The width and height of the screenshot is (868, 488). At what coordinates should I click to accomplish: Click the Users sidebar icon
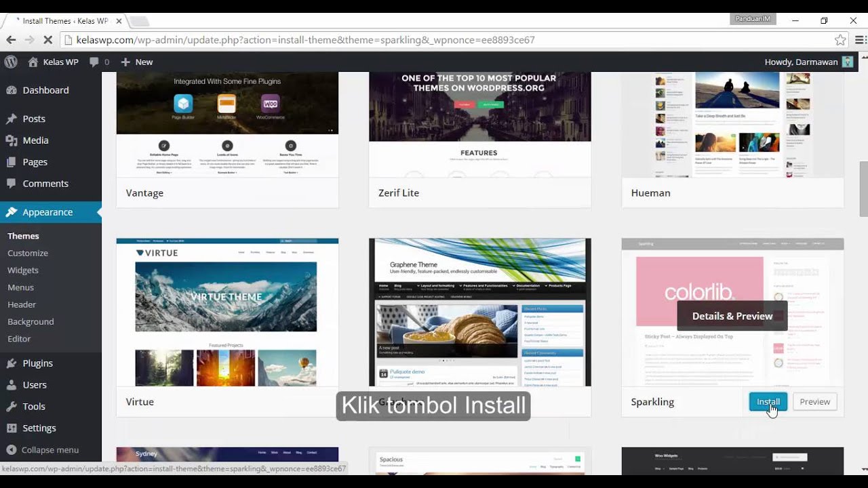click(11, 385)
